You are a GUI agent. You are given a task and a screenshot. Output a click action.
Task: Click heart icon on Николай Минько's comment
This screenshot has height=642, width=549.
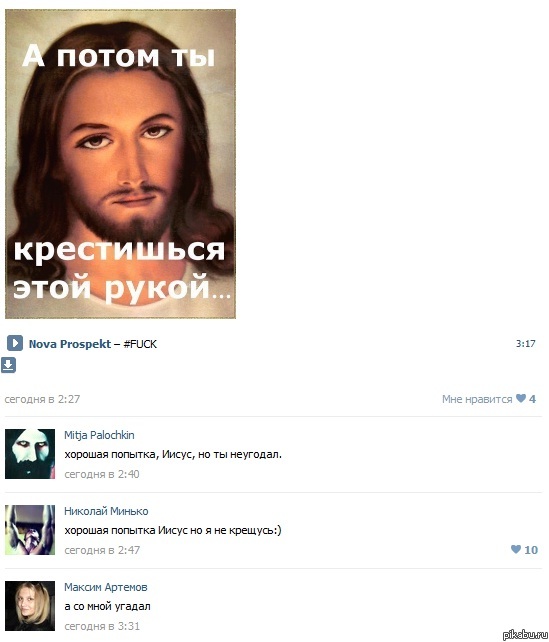[516, 549]
